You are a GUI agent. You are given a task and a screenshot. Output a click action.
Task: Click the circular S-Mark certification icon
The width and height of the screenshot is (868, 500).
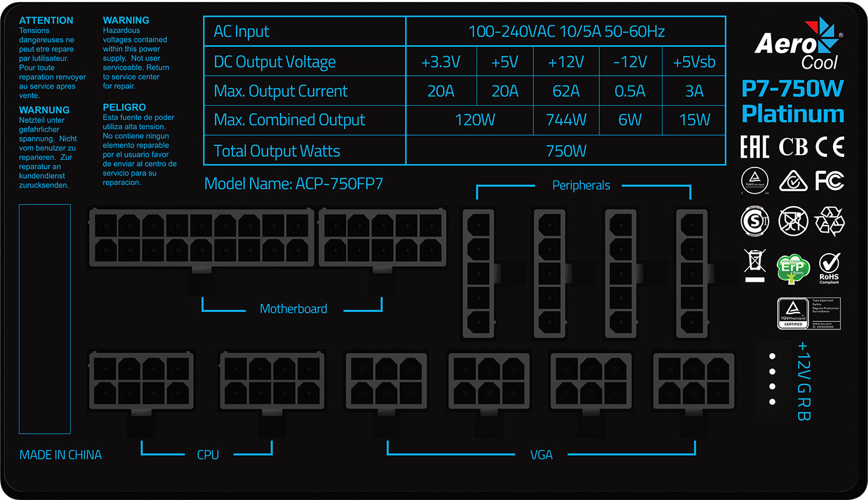point(755,221)
